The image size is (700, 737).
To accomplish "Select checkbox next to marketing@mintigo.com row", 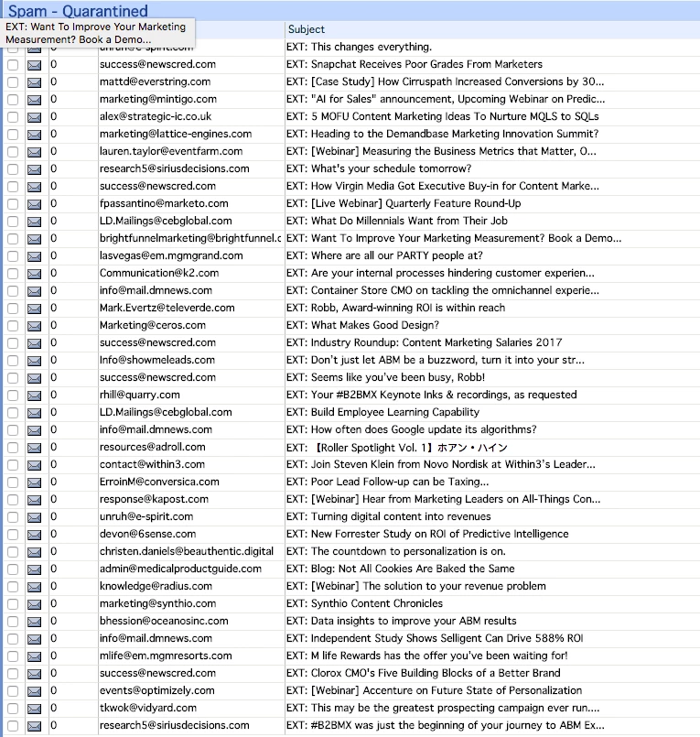I will point(13,100).
